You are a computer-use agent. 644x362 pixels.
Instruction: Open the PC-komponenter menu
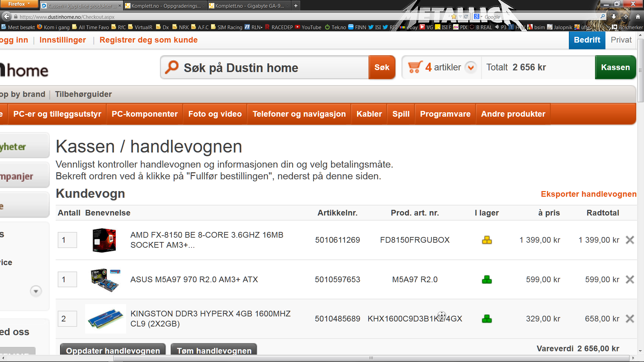coord(145,114)
